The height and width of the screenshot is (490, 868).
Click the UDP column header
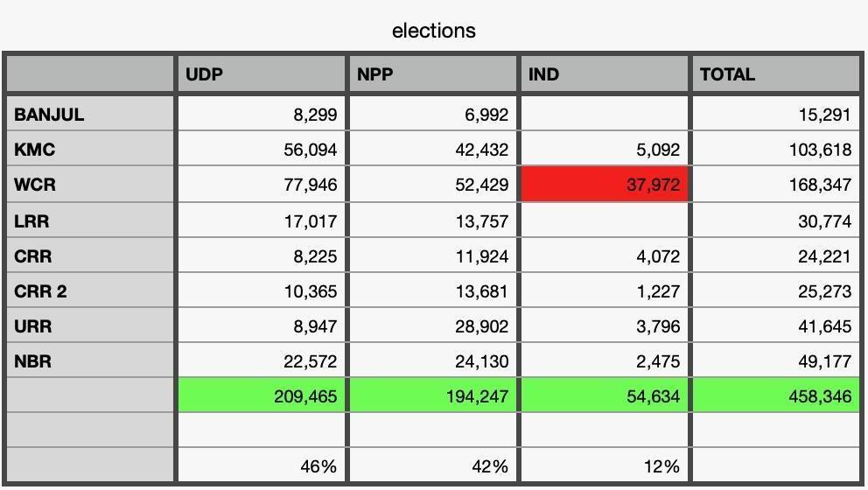pyautogui.click(x=261, y=74)
